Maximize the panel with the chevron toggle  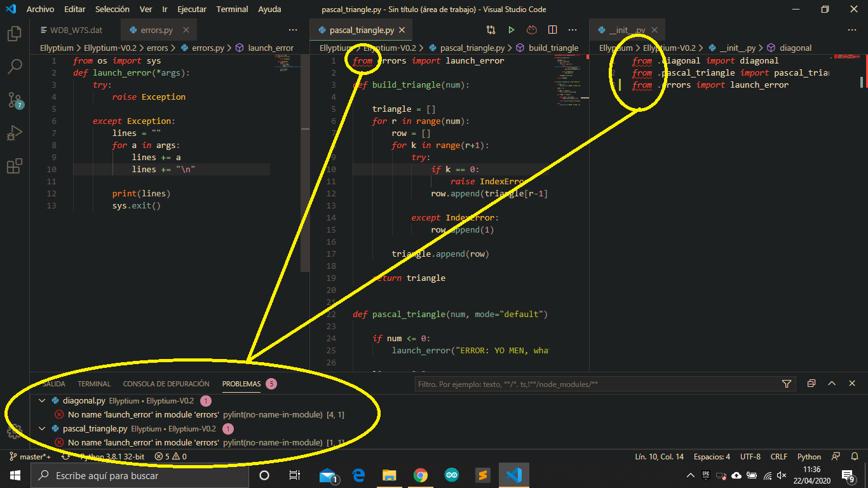[x=832, y=383]
